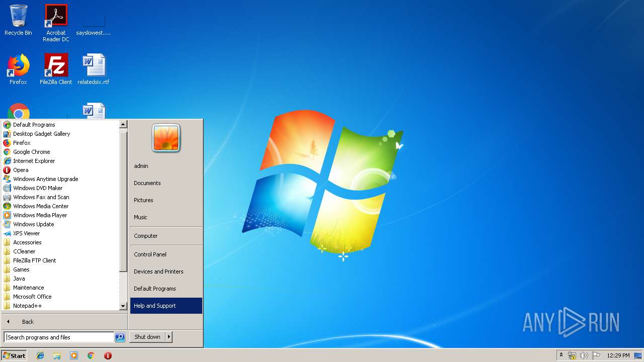The image size is (644, 362).
Task: Open the Recycle Bin desktop icon
Action: coord(18,20)
